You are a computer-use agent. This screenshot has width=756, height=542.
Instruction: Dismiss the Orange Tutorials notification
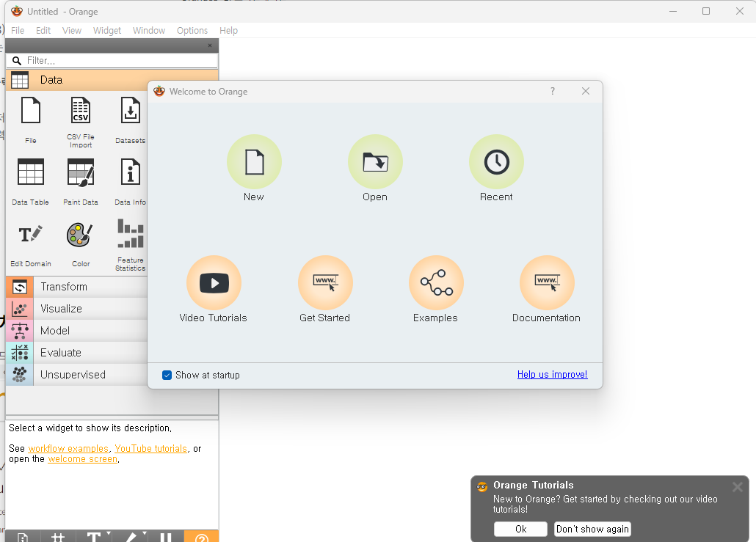tap(738, 487)
